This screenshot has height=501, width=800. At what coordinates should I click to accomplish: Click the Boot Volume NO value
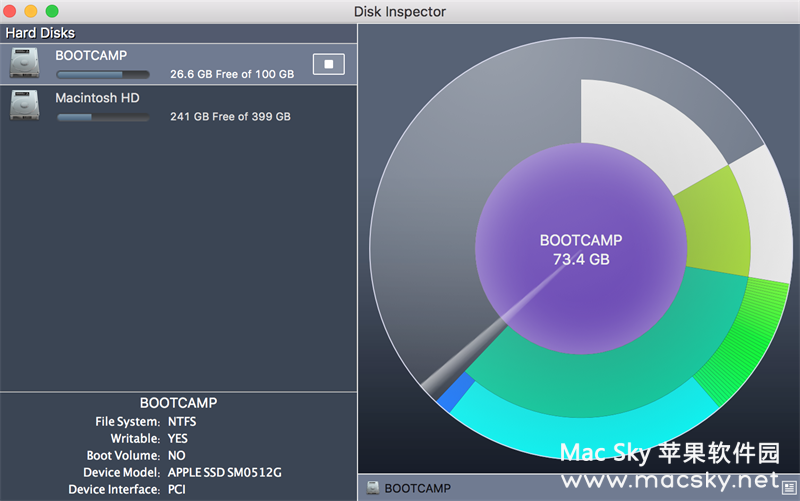pos(177,455)
